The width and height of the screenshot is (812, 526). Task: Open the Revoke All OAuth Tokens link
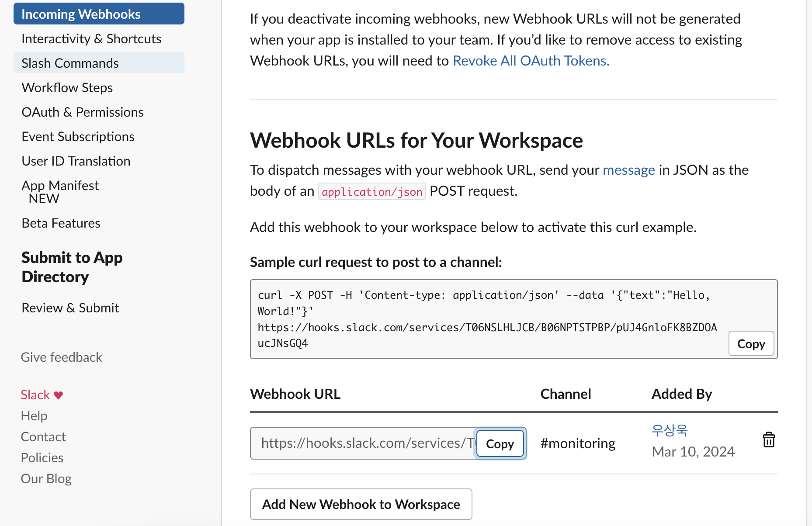tap(531, 61)
